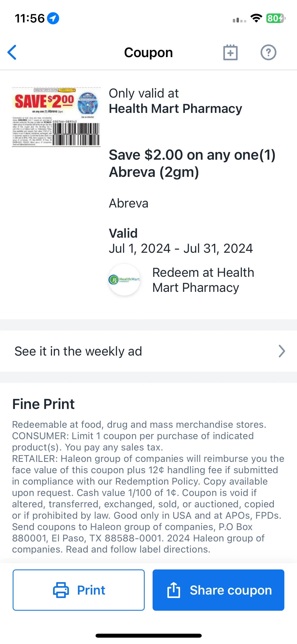Open the Save $2.00 Abreva coupon thumbnail
Image resolution: width=297 pixels, height=644 pixels.
(x=56, y=117)
